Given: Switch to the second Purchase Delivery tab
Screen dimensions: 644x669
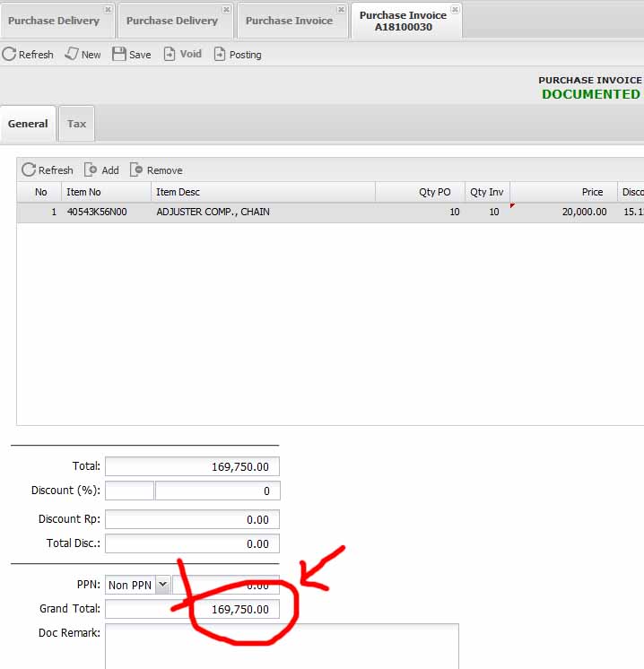Looking at the screenshot, I should click(x=171, y=21).
